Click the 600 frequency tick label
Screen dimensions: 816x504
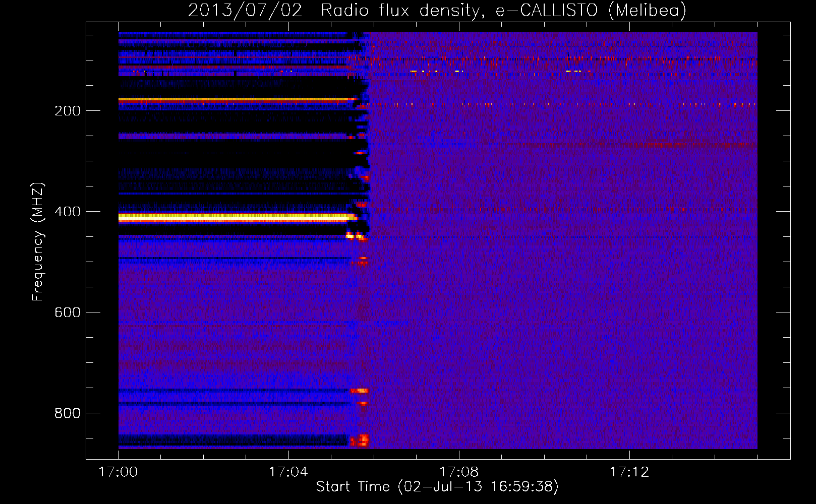click(x=68, y=312)
